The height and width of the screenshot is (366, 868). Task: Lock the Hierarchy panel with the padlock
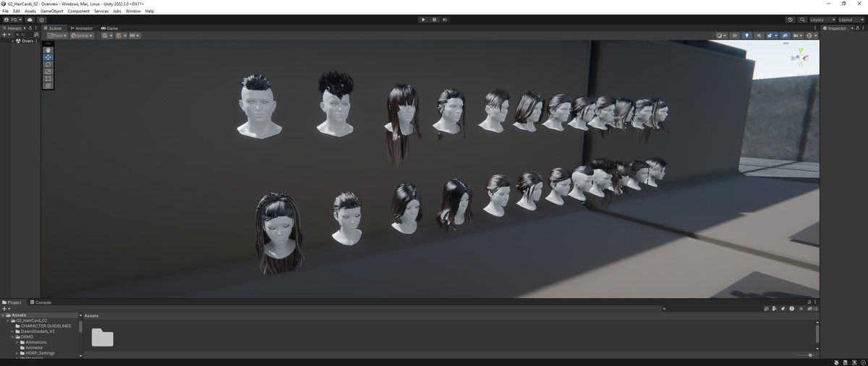[x=30, y=28]
